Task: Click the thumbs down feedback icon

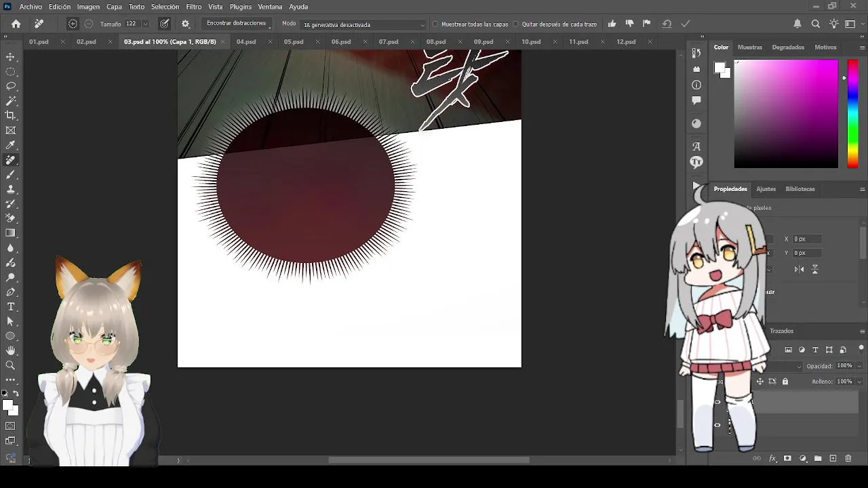Action: [629, 24]
